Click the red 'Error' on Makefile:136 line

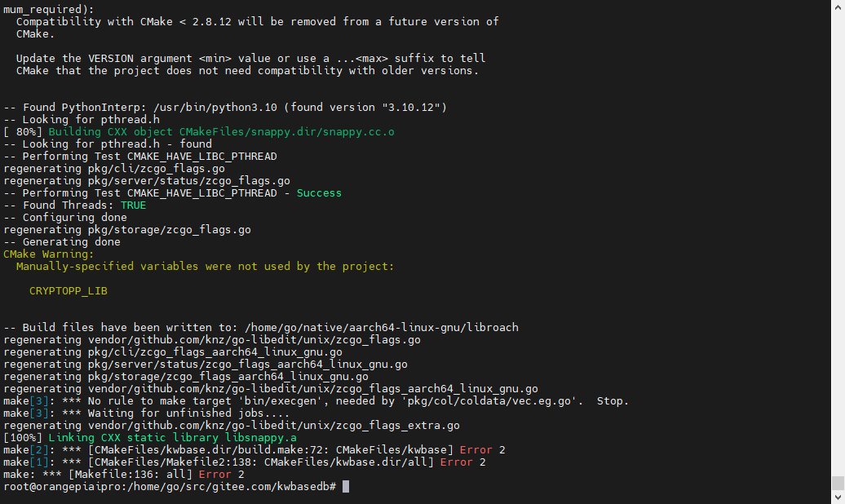215,475
